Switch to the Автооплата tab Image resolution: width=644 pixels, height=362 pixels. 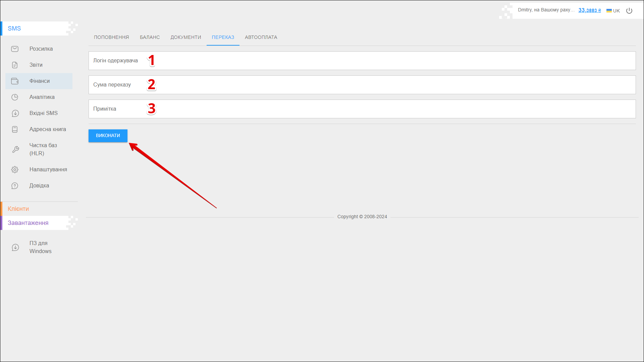(261, 37)
